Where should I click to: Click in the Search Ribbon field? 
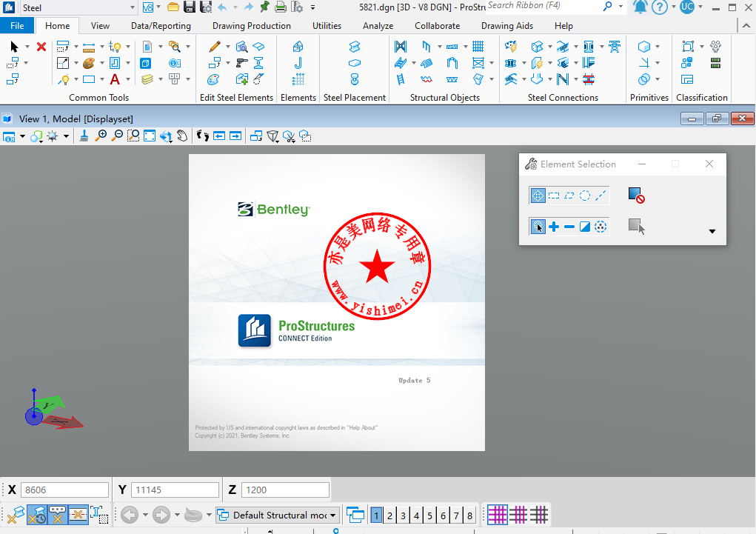[543, 6]
